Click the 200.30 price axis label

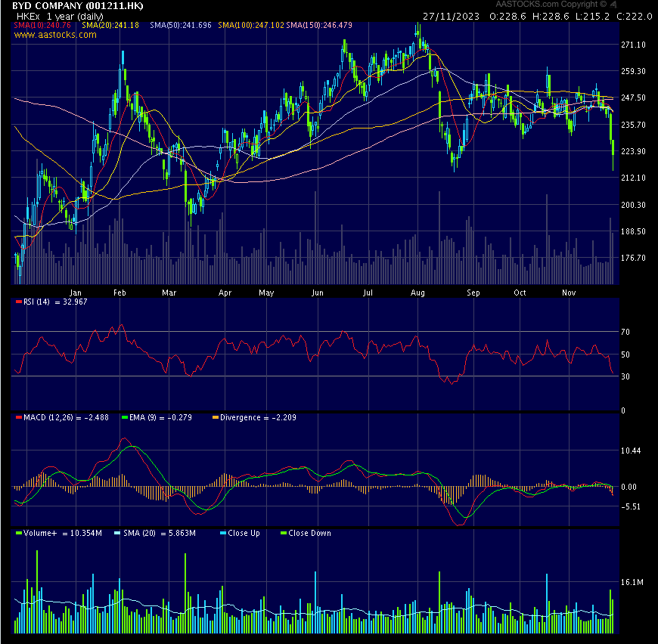633,205
